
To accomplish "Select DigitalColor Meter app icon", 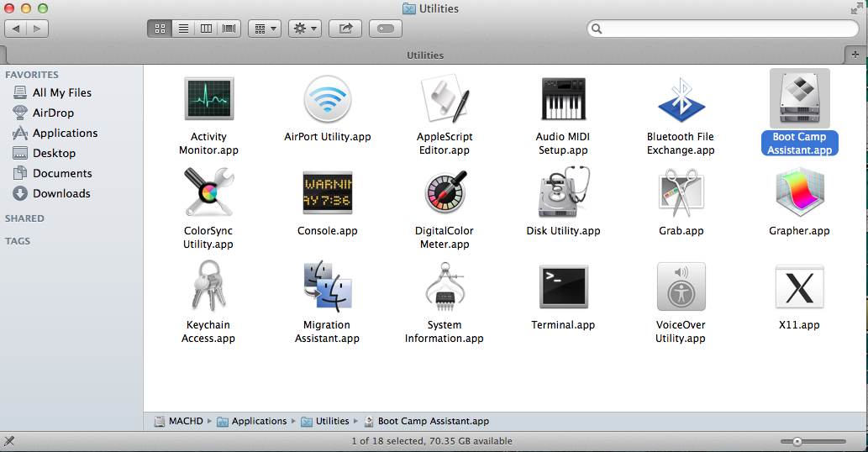I will tap(445, 192).
